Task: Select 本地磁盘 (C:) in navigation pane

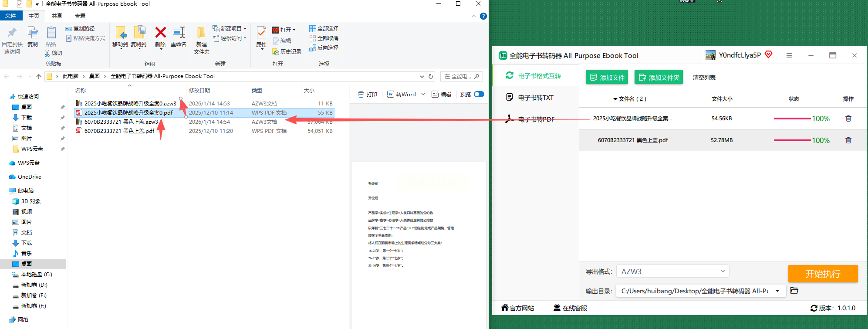Action: pos(37,275)
